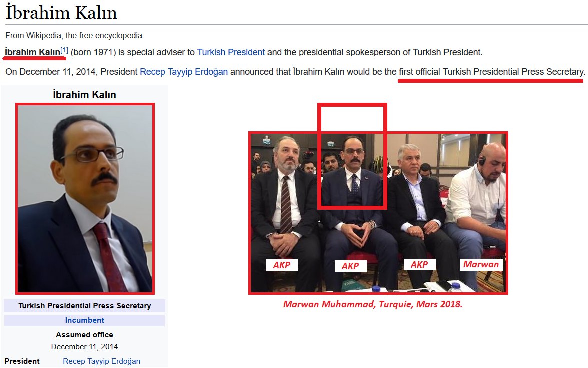Open the [1] reference footnote link
Screen dimensions: 588x368
(x=64, y=50)
